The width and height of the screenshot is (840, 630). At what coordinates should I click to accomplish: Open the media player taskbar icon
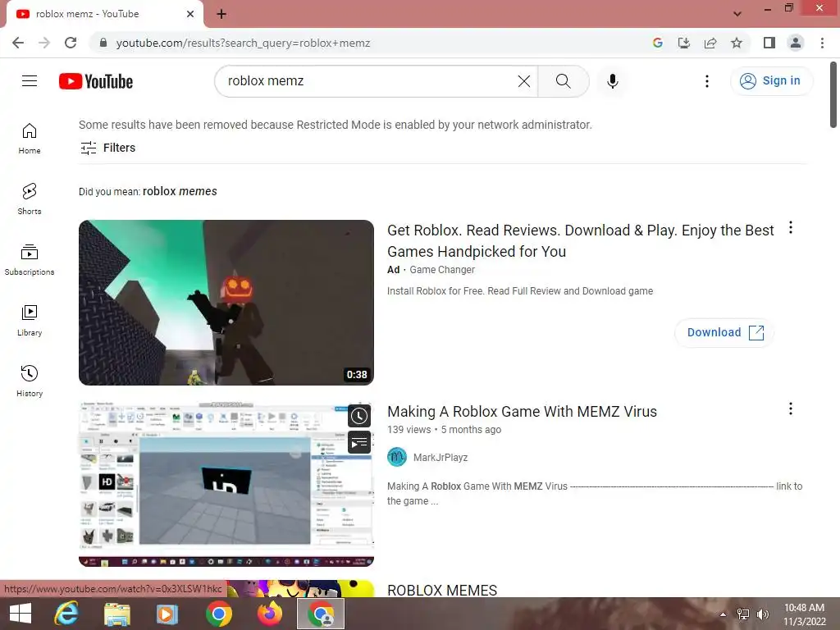tap(167, 614)
